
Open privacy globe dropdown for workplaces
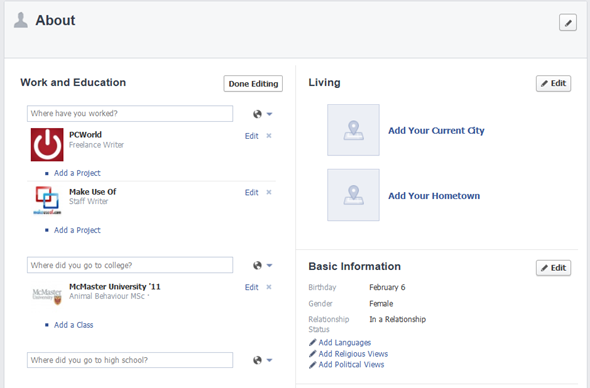[262, 114]
